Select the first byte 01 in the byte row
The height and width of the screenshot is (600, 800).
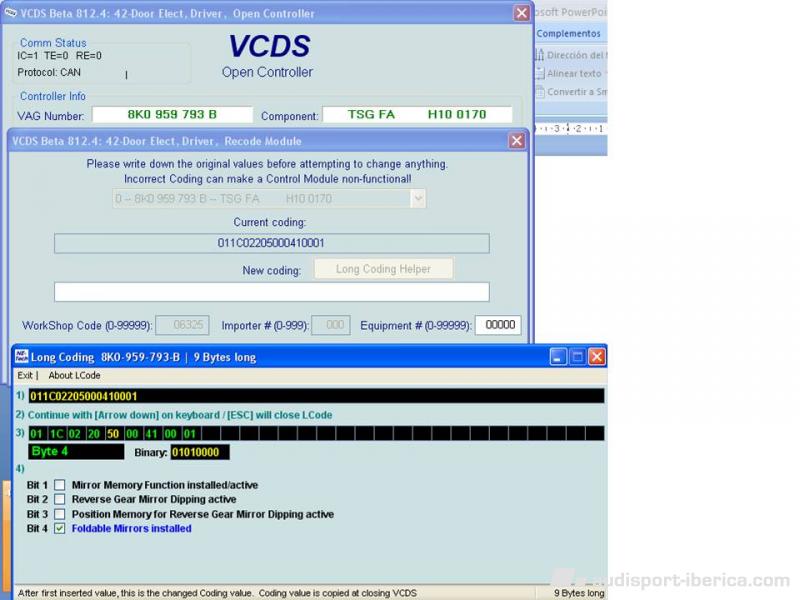36,434
